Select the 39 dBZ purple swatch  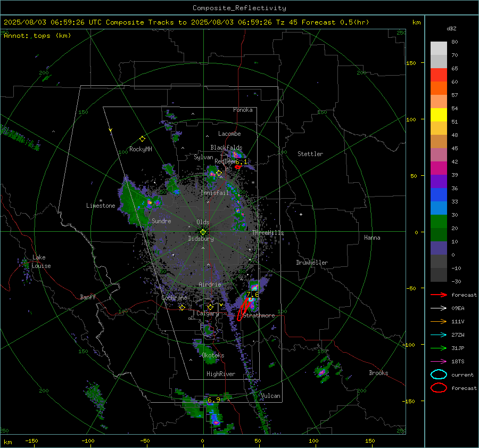(x=439, y=181)
